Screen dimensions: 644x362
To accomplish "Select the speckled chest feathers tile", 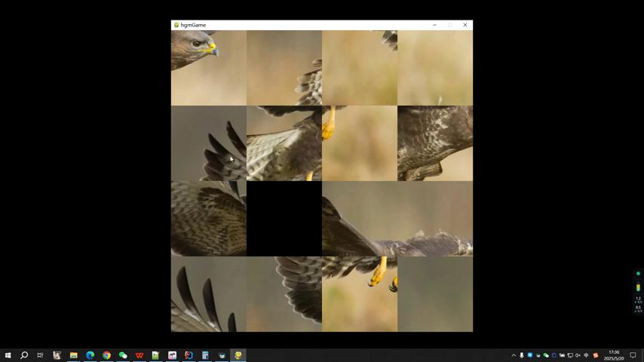I will pos(435,143).
